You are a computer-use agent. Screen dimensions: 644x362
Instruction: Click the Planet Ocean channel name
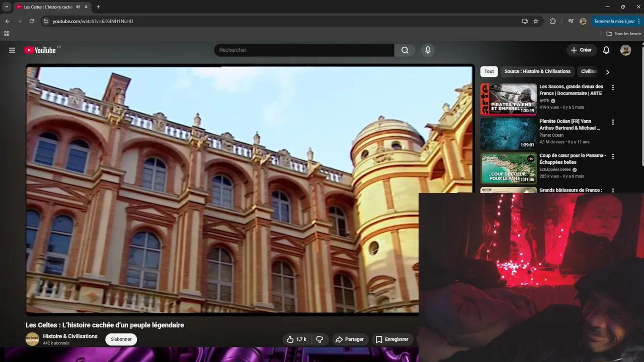coord(551,135)
